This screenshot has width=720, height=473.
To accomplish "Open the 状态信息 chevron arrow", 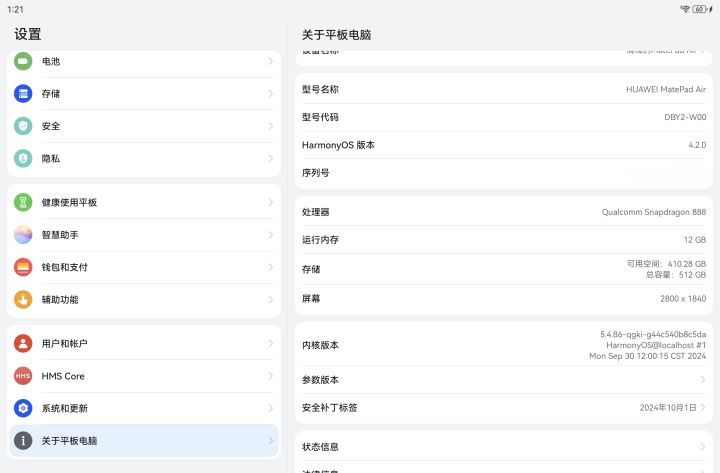I will tap(703, 447).
